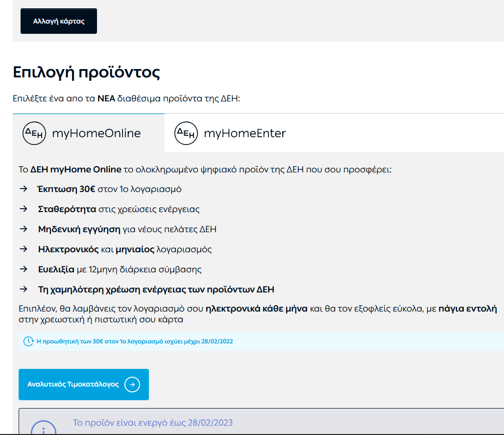504x435 pixels.
Task: Click the info icon beside product validity notice
Action: click(44, 428)
